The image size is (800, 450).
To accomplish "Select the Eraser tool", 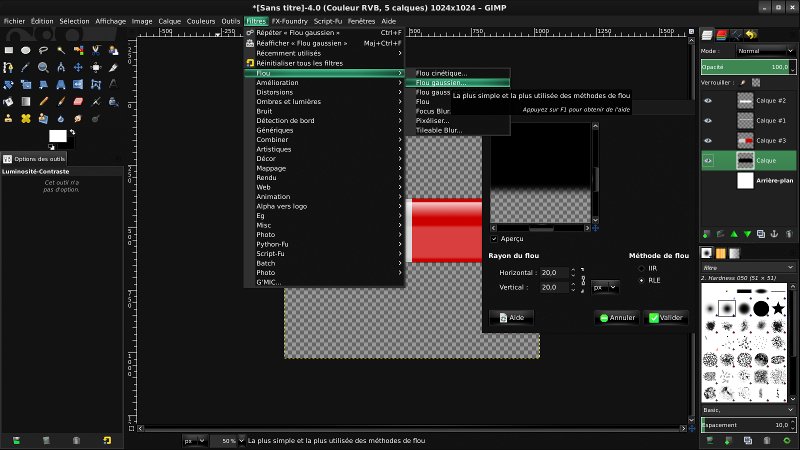I will 78,102.
